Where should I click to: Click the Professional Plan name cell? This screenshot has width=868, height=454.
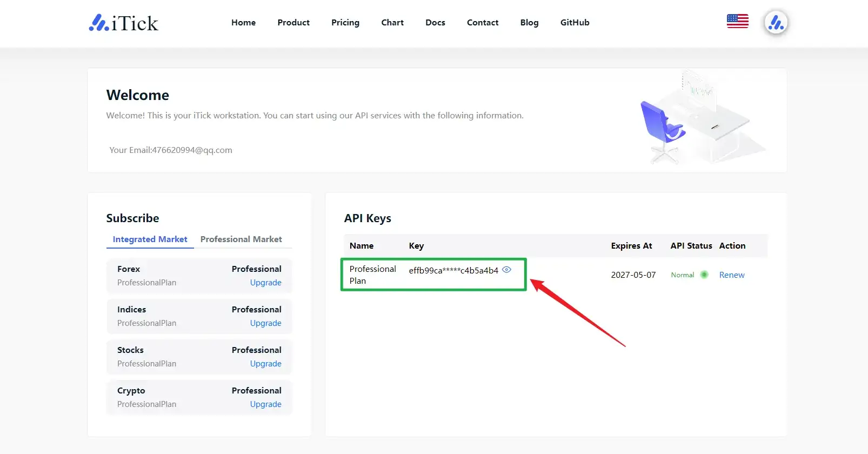tap(373, 275)
